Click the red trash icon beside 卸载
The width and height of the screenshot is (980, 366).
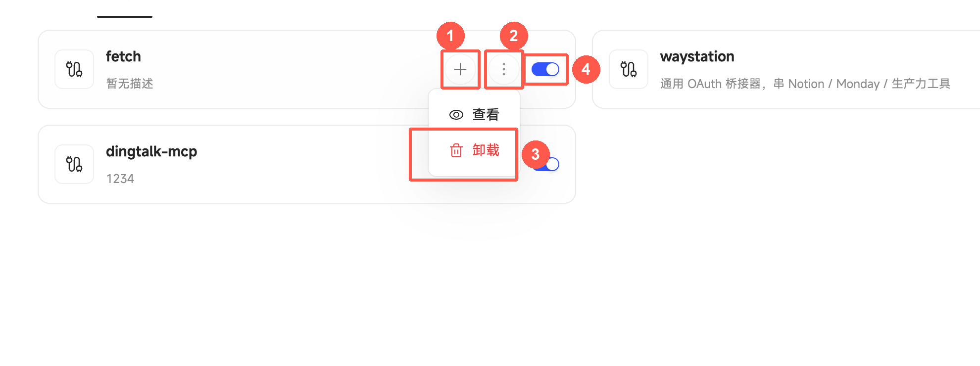[x=456, y=150]
